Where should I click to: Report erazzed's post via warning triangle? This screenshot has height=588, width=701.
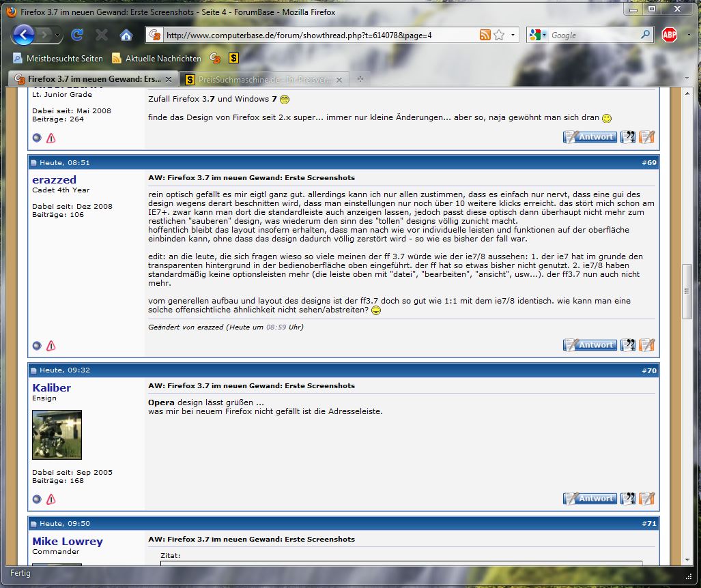point(51,345)
